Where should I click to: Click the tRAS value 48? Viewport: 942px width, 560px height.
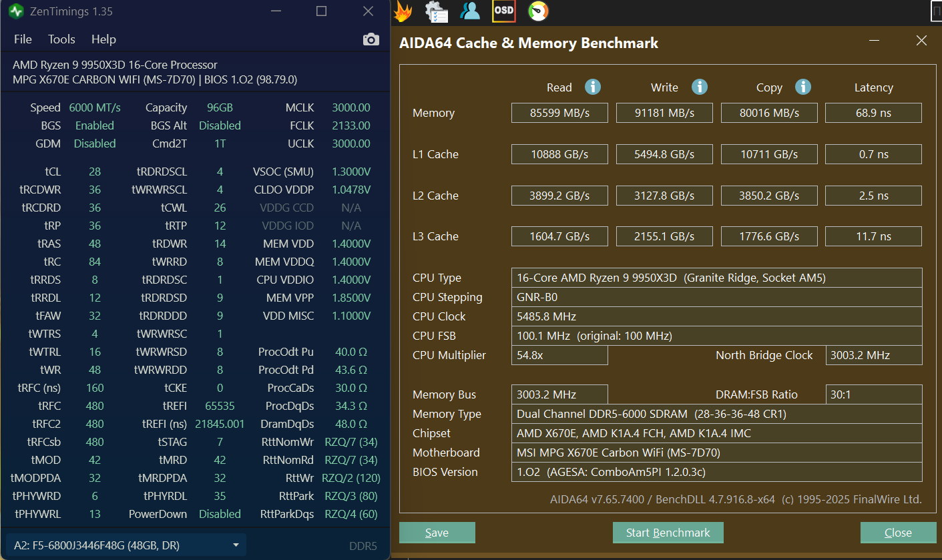(x=95, y=244)
